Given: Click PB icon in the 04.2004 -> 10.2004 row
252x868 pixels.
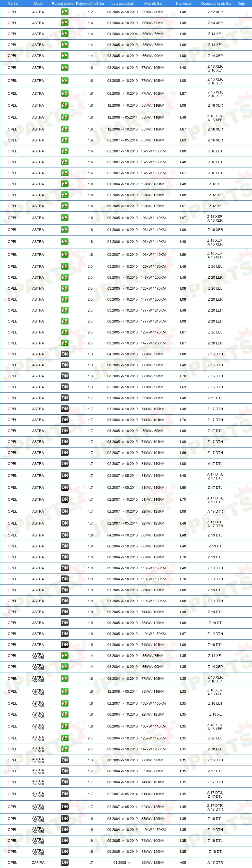Looking at the screenshot, I should pos(65,34).
